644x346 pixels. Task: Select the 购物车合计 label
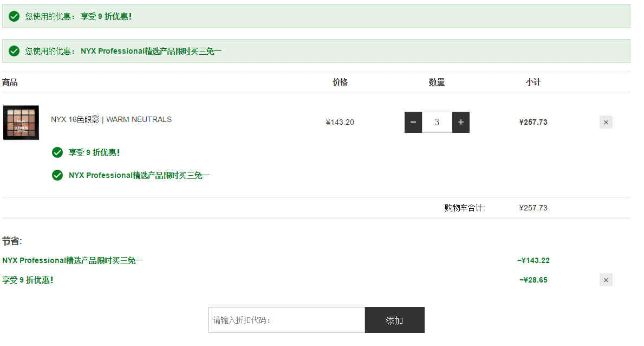tap(465, 208)
